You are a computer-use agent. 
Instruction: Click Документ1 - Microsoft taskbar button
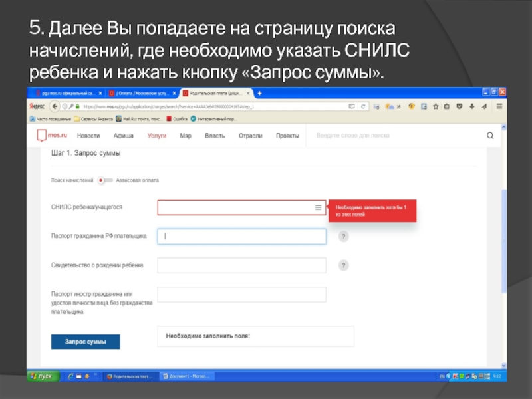click(x=187, y=376)
